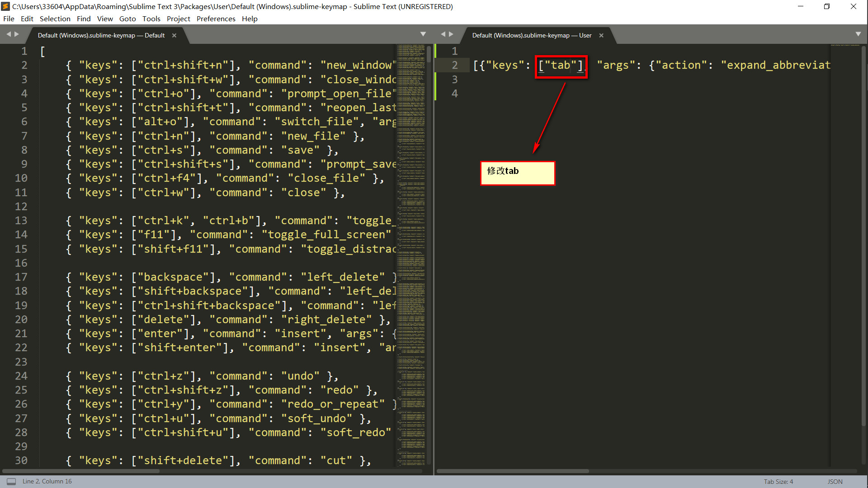Screen dimensions: 868x488
Task: Switch to the Default keymap tab
Action: point(101,35)
